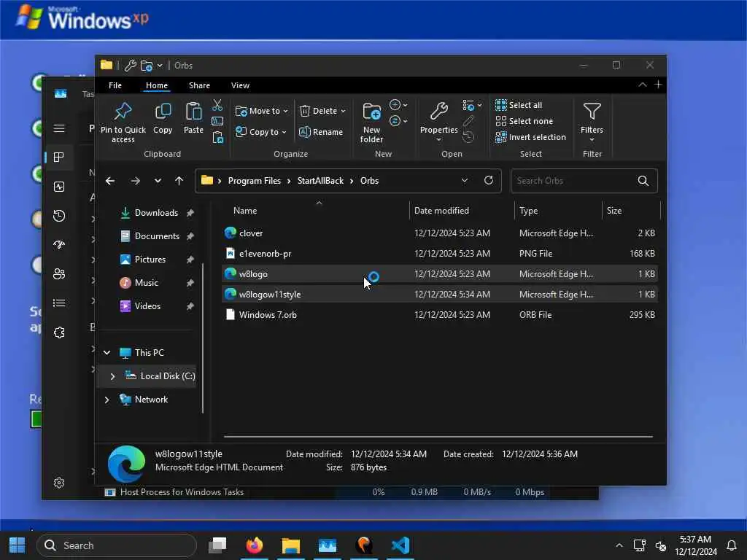The width and height of the screenshot is (747, 560).
Task: Refresh the Orbs folder view
Action: (x=488, y=181)
